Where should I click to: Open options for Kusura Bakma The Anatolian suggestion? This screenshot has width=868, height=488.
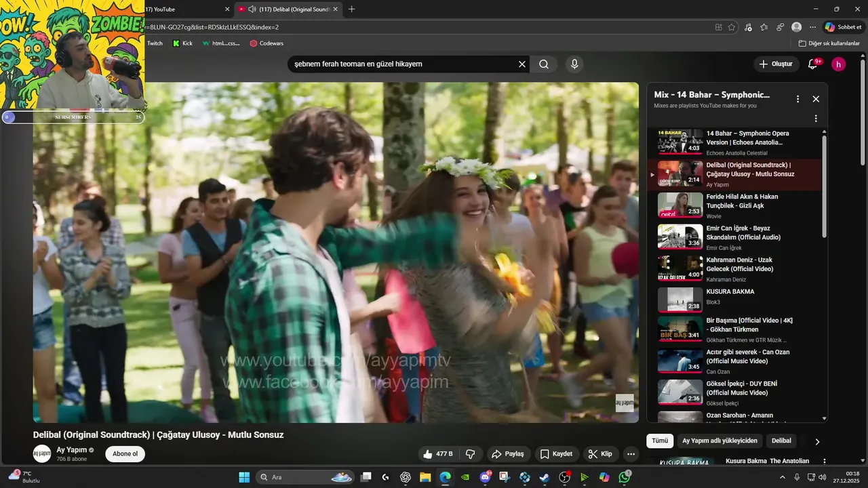click(x=824, y=462)
